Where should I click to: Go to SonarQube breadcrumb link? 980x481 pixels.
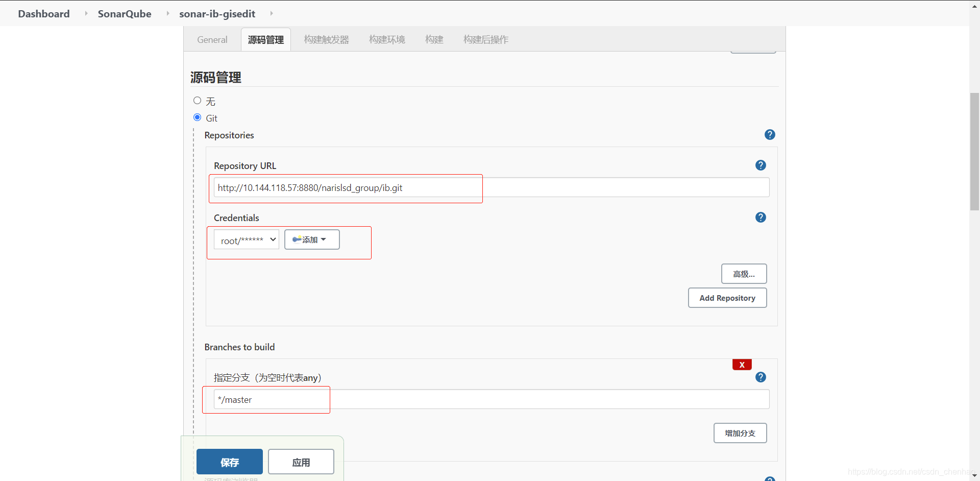tap(125, 14)
